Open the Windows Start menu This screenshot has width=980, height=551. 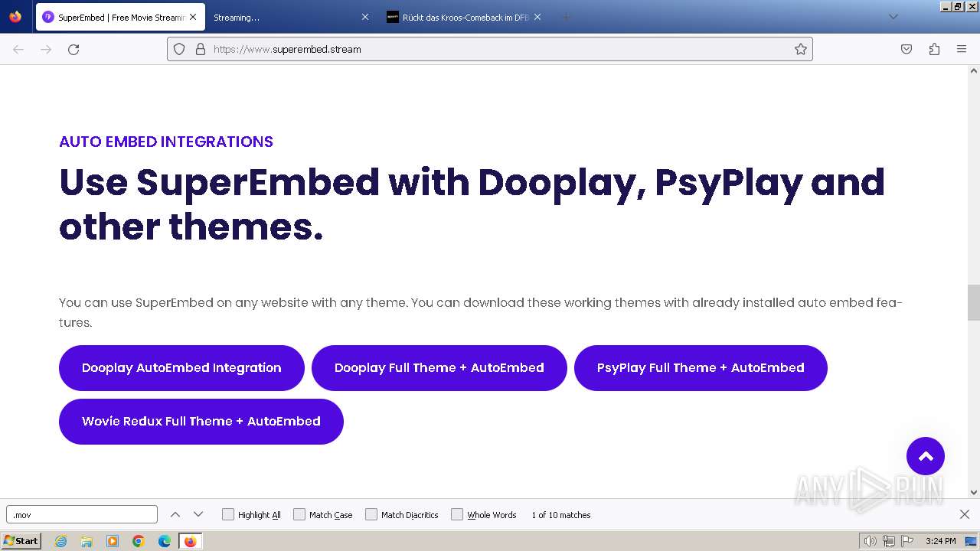21,540
